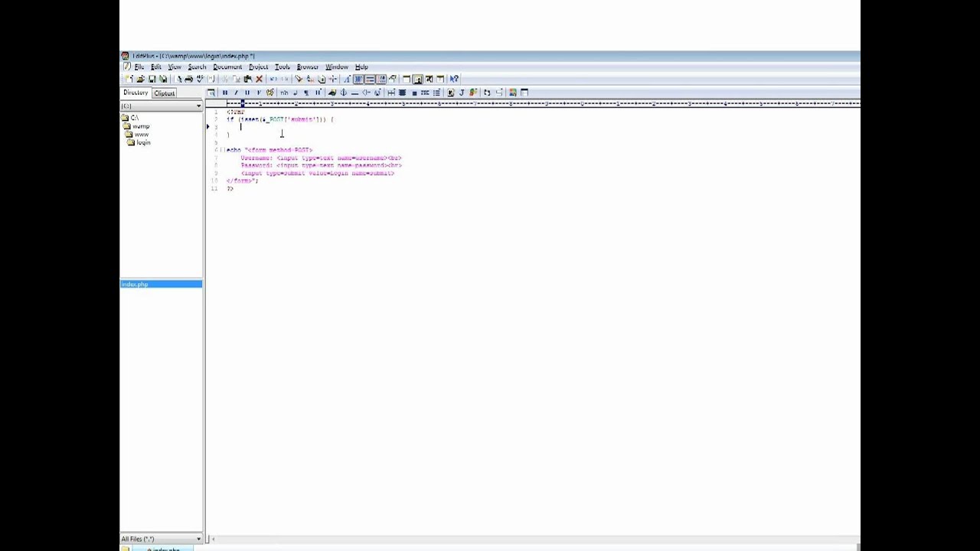Select the login folder
The height and width of the screenshot is (551, 980).
point(139,142)
